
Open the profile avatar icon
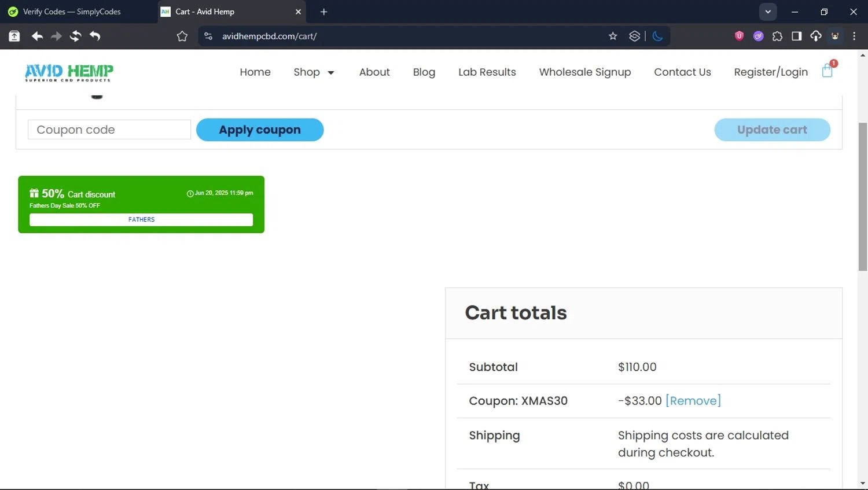pyautogui.click(x=835, y=36)
